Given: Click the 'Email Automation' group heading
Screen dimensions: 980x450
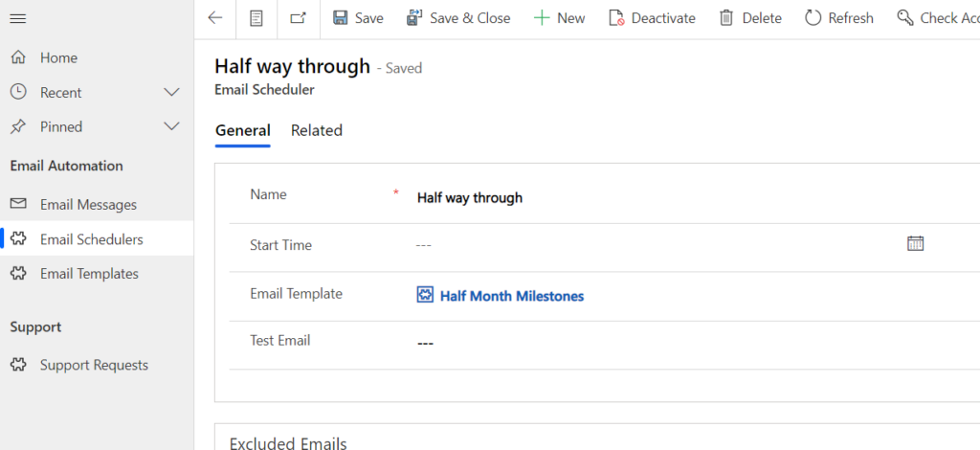Looking at the screenshot, I should tap(66, 166).
